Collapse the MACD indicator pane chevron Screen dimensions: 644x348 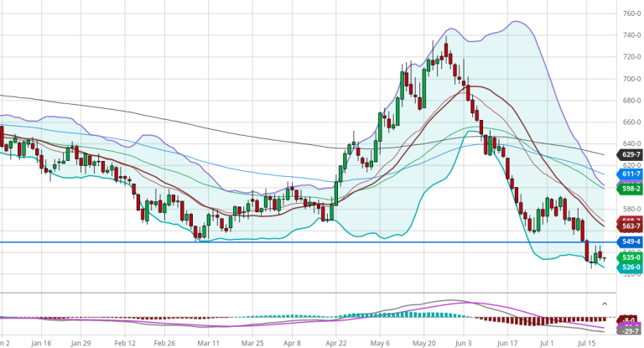point(605,301)
